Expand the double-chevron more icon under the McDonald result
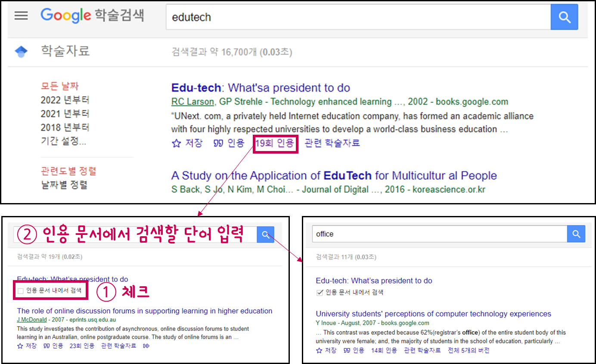The height and width of the screenshot is (364, 596). click(x=146, y=346)
